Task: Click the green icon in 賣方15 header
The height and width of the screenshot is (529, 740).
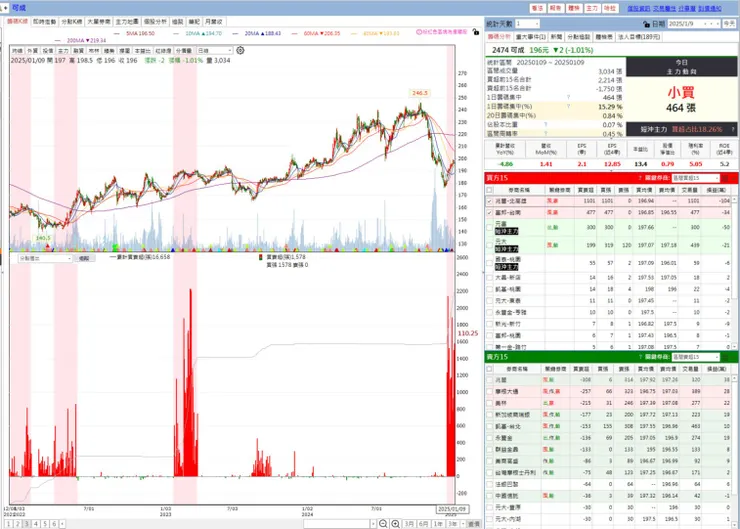Action: 725,357
